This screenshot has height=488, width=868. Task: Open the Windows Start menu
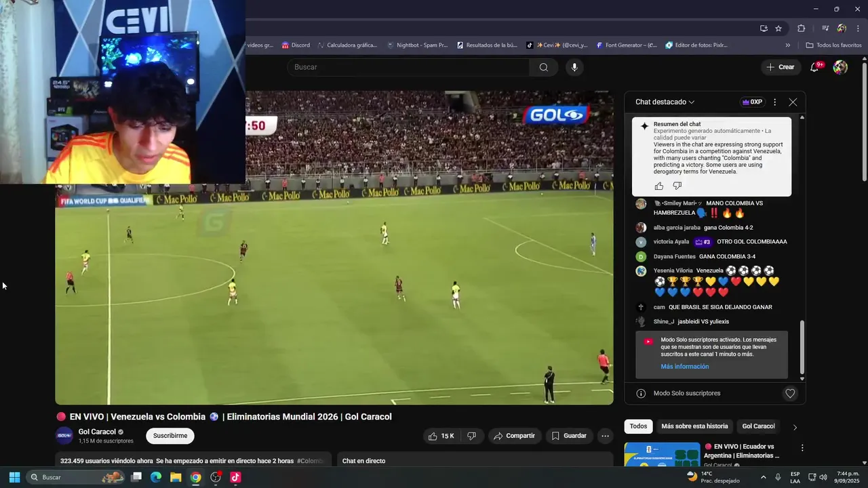pyautogui.click(x=14, y=477)
